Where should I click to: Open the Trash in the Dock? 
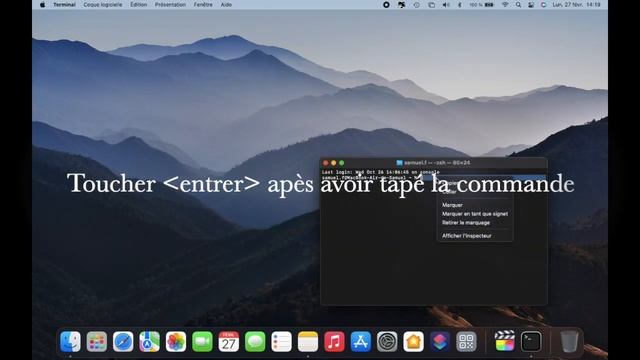click(569, 341)
